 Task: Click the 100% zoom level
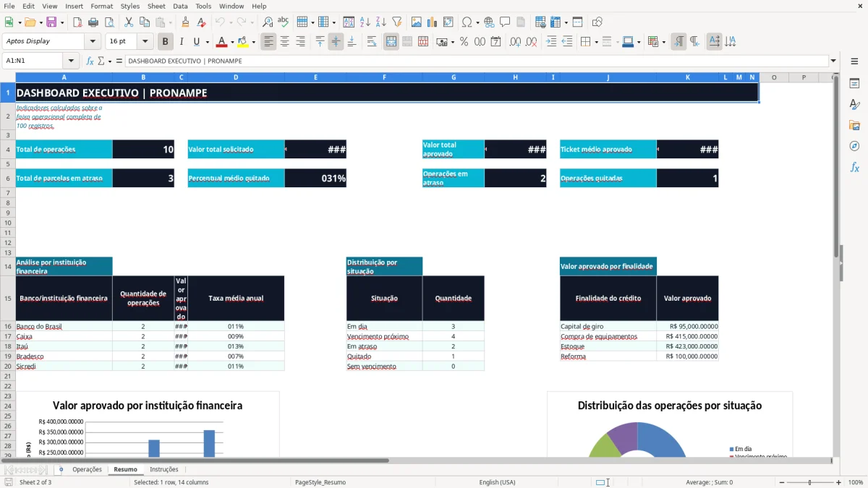click(x=855, y=482)
